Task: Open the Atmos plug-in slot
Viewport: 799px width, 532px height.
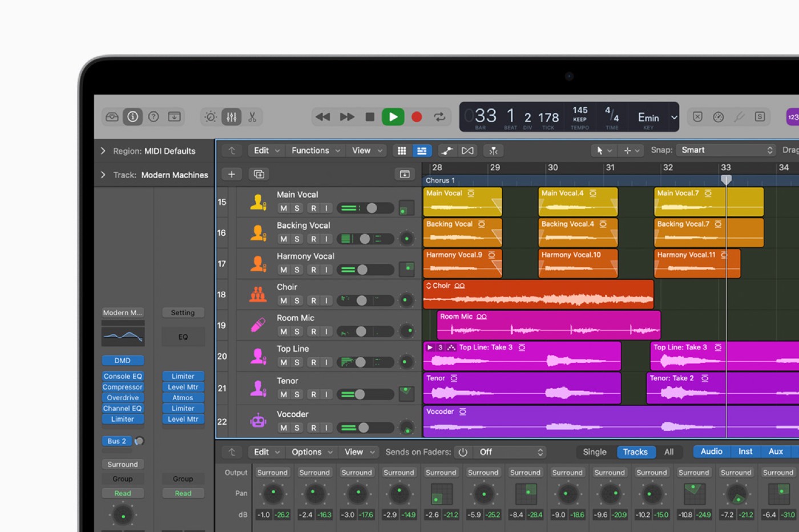Action: pyautogui.click(x=183, y=398)
